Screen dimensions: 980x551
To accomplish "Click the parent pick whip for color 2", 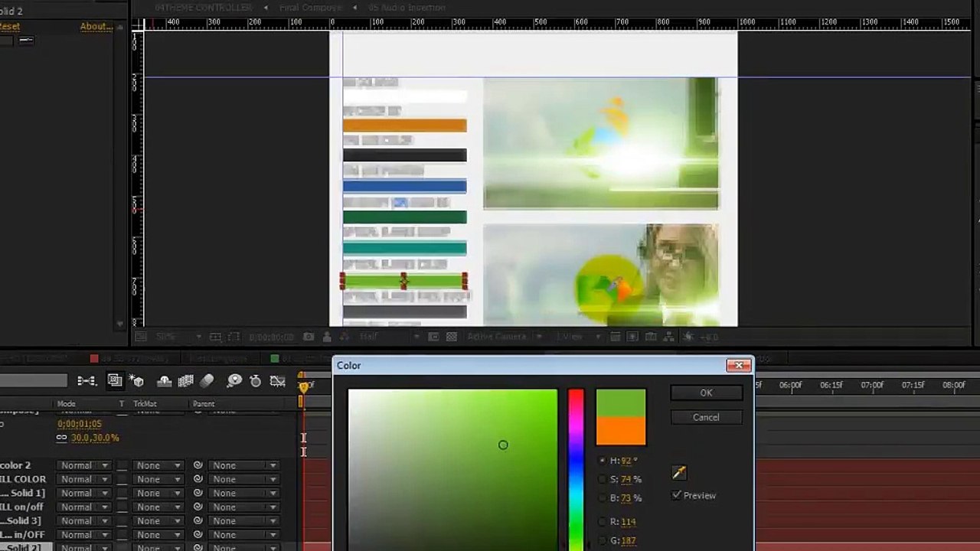I will point(198,465).
